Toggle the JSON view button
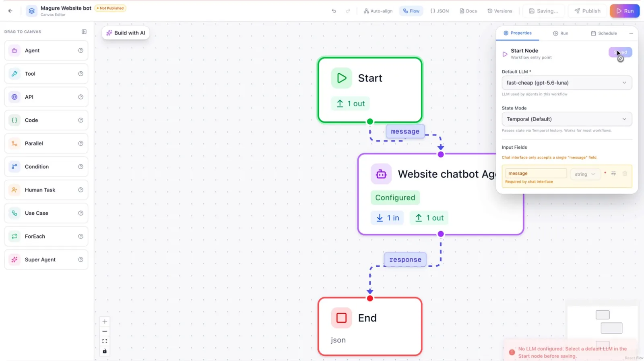Screen dimensions: 644x361 point(440,11)
